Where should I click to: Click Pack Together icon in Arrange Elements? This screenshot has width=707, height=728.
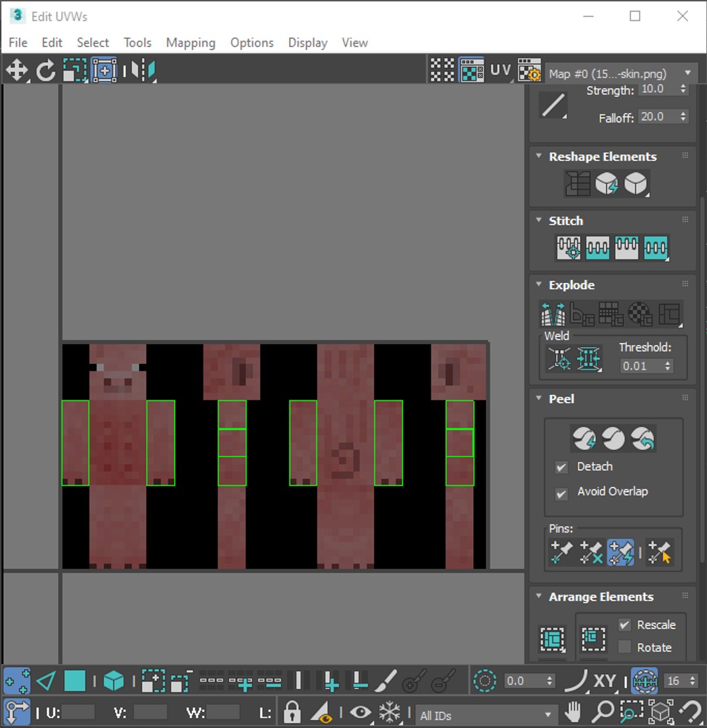(593, 640)
